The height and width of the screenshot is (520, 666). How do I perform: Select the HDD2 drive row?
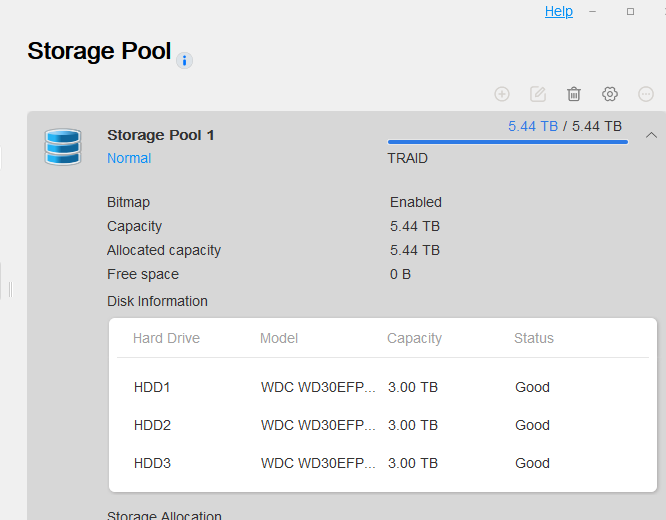click(383, 425)
